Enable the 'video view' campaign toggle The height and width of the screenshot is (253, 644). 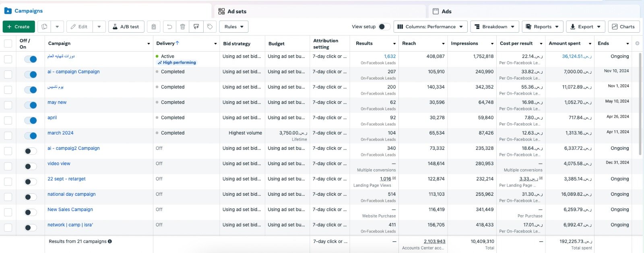(31, 166)
